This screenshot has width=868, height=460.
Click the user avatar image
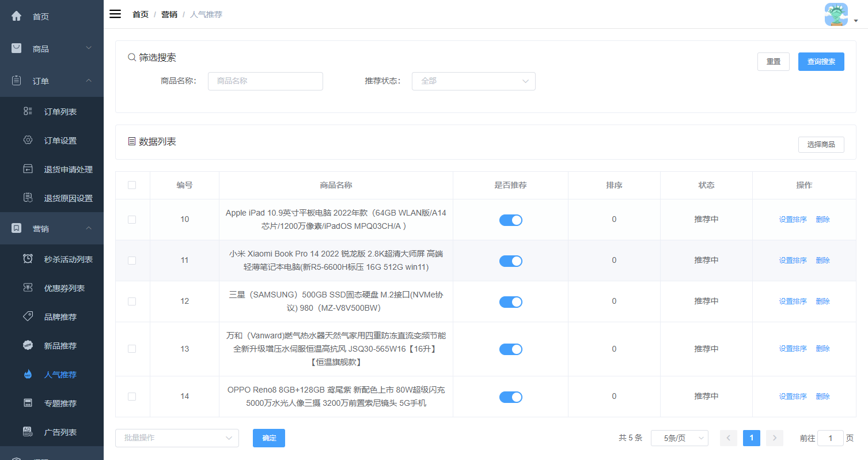point(836,14)
